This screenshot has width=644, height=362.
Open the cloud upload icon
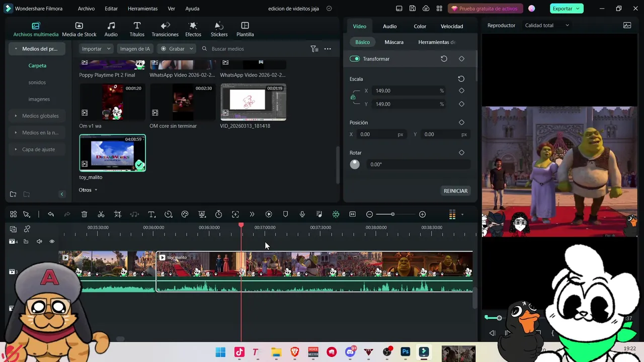pyautogui.click(x=426, y=9)
